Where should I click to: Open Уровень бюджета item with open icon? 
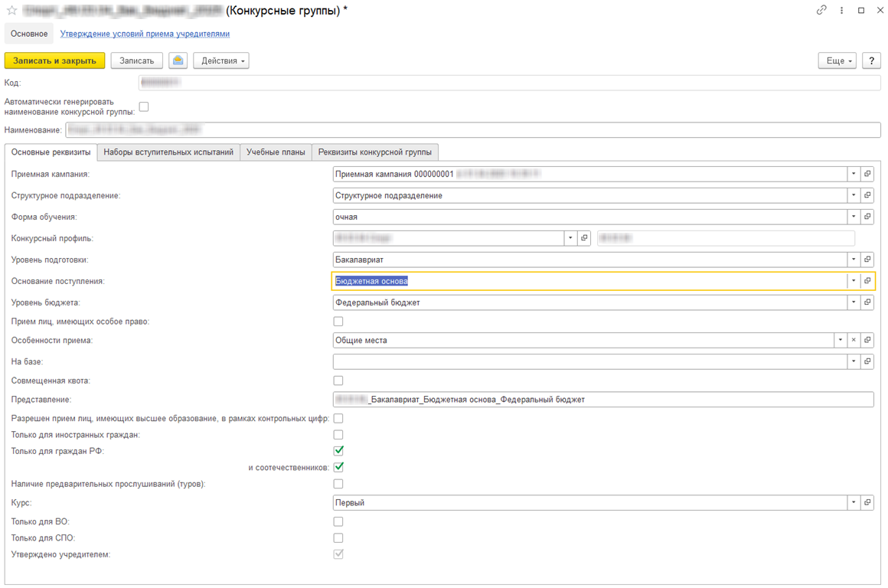pyautogui.click(x=867, y=302)
